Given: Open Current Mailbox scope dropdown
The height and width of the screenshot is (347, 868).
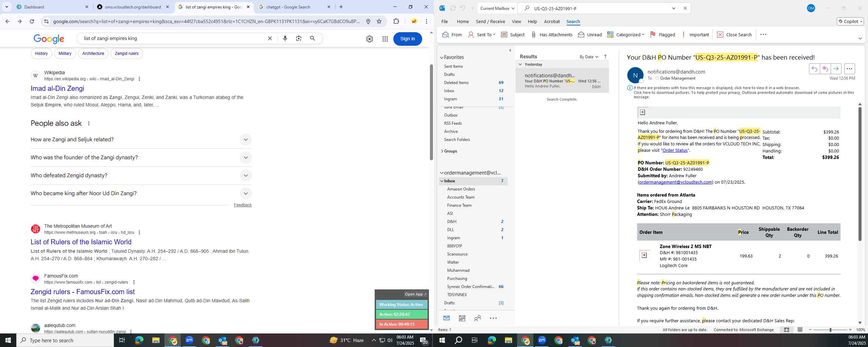Looking at the screenshot, I should point(497,8).
